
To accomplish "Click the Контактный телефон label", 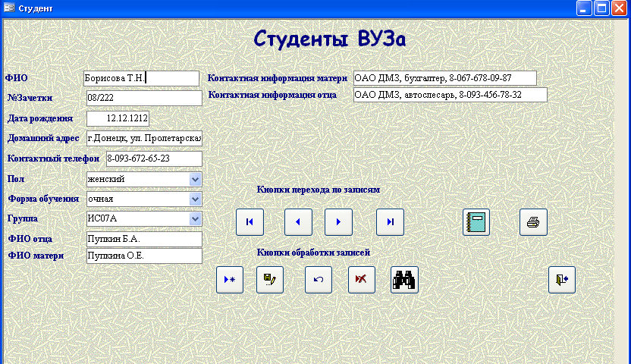I will click(54, 159).
